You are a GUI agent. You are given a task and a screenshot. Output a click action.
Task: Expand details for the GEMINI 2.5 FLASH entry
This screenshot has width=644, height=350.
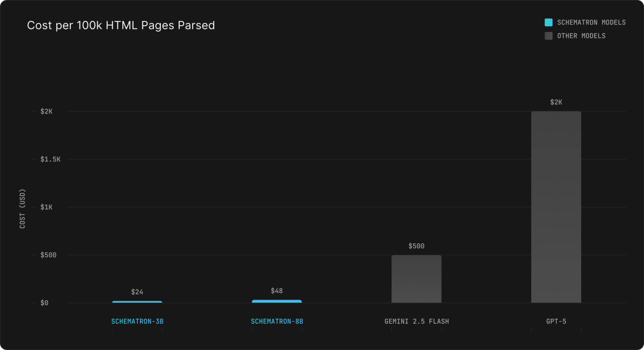[416, 321]
